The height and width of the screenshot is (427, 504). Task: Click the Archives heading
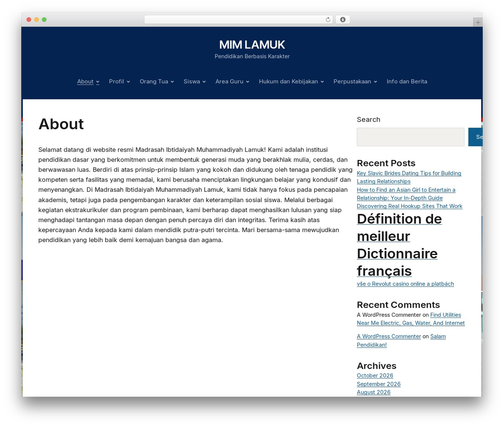(x=376, y=366)
